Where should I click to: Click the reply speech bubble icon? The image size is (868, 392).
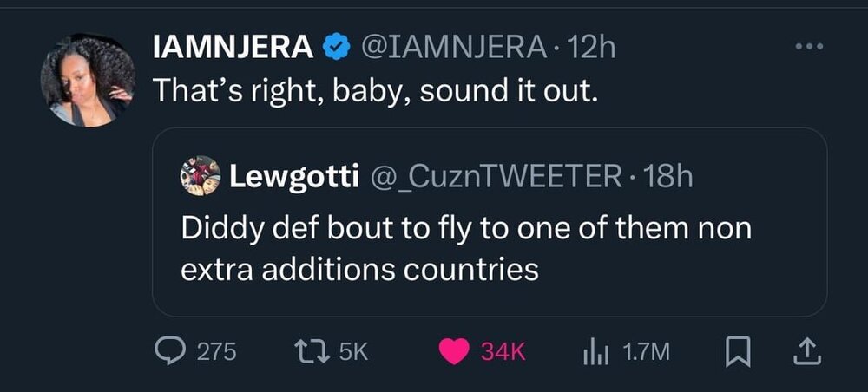168,350
